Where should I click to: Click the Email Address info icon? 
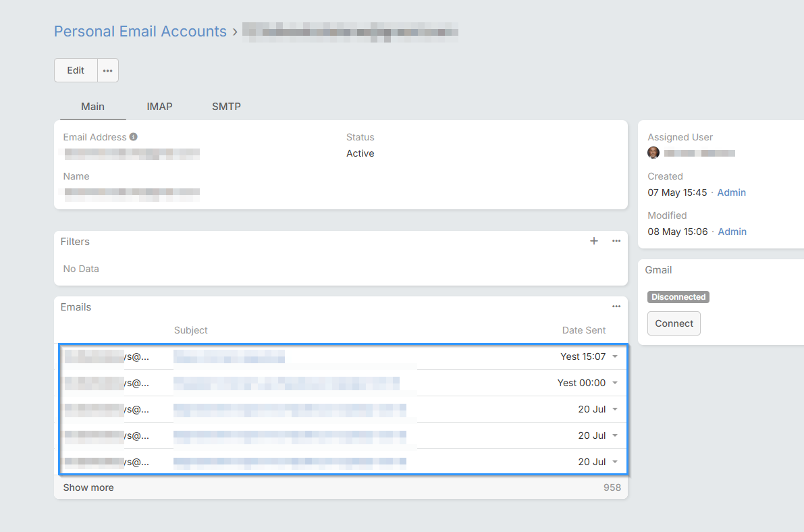point(133,137)
